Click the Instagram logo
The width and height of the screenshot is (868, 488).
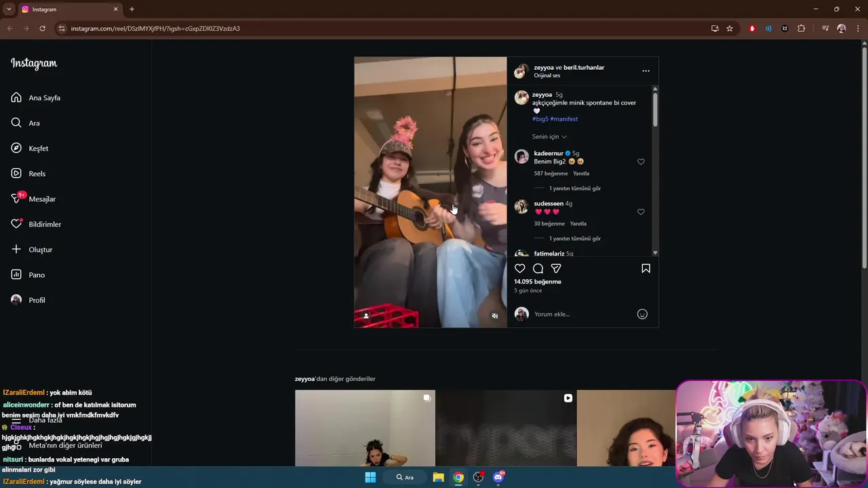34,64
